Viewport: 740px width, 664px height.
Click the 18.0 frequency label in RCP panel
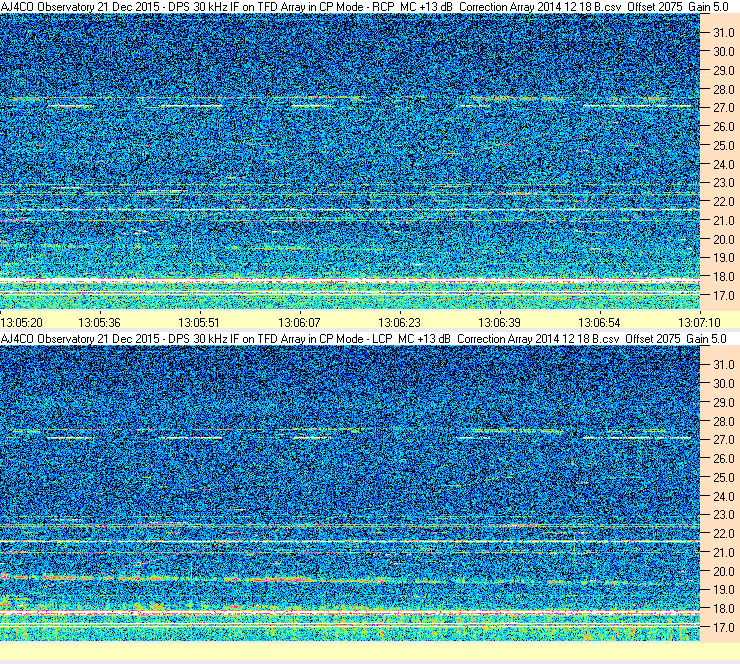pos(723,277)
